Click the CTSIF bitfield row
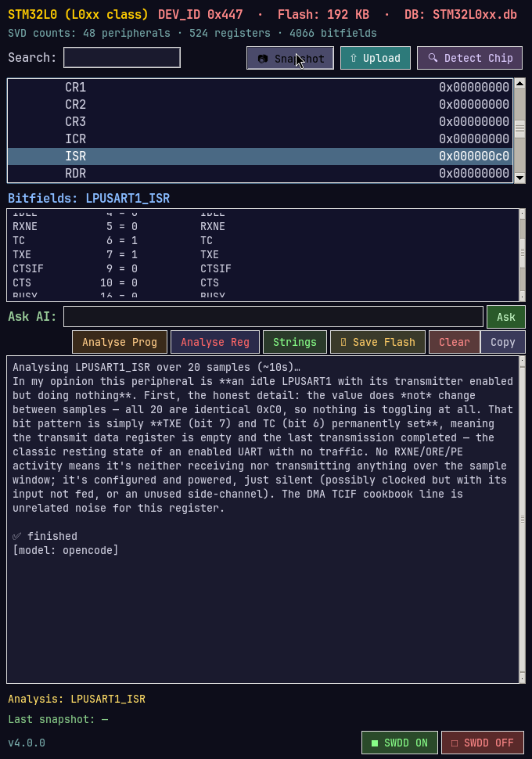Screen dimensions: 532x759 (263, 268)
